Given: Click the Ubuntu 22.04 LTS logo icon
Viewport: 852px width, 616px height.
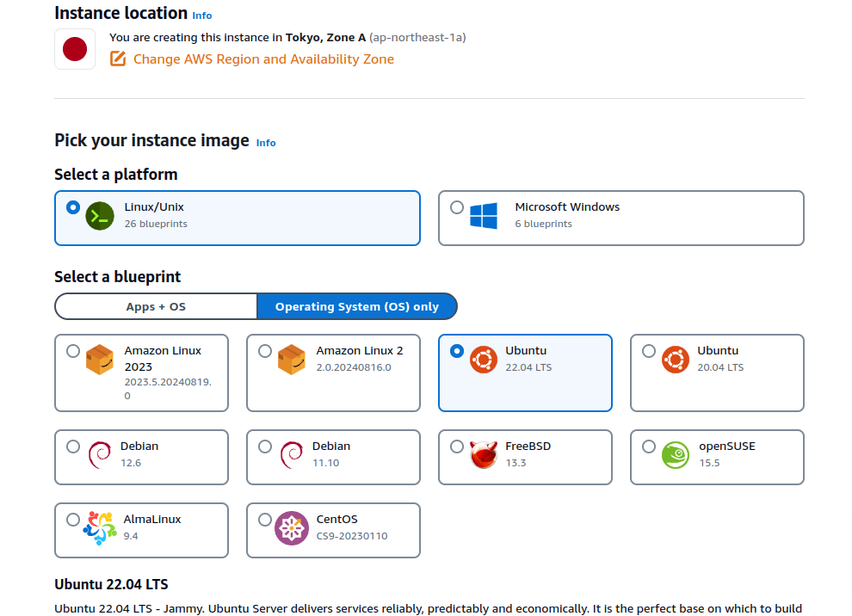Looking at the screenshot, I should (x=484, y=360).
